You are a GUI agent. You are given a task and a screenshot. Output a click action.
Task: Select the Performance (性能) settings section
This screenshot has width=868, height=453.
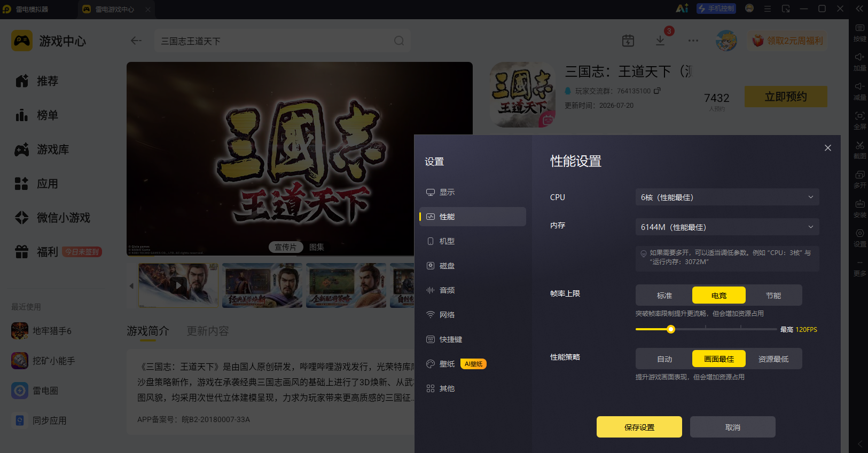coord(473,217)
